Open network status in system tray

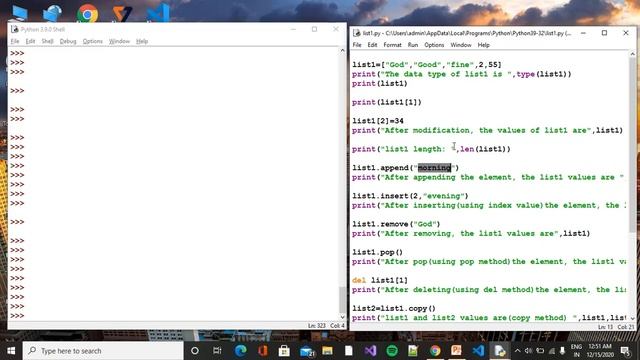[552, 351]
